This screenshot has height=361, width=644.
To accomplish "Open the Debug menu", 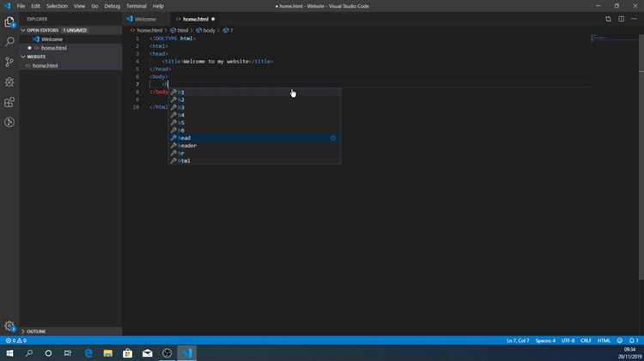I will tap(112, 6).
